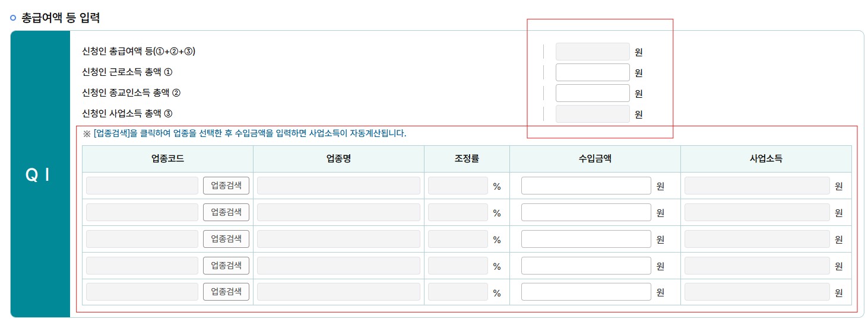Click the third row 사업소득 field
This screenshot has height=319, width=868.
(757, 239)
